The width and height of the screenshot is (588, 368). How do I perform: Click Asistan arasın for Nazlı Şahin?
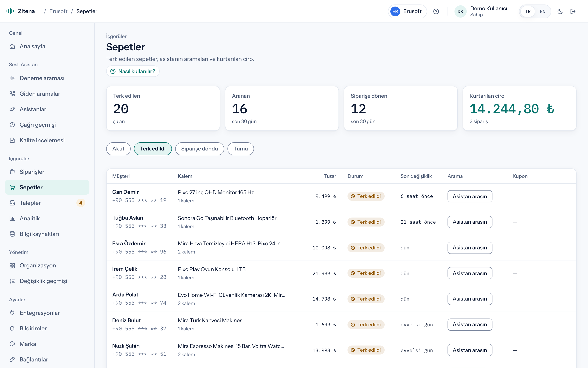click(470, 350)
